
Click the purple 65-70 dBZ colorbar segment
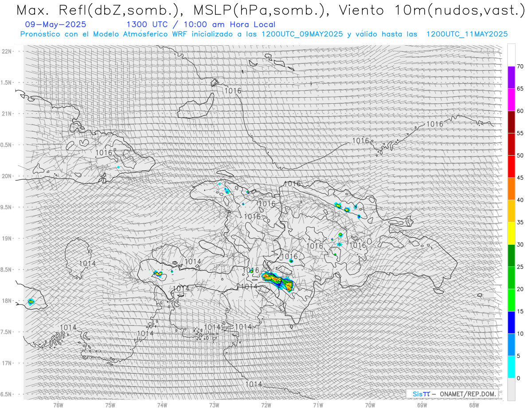coord(511,78)
